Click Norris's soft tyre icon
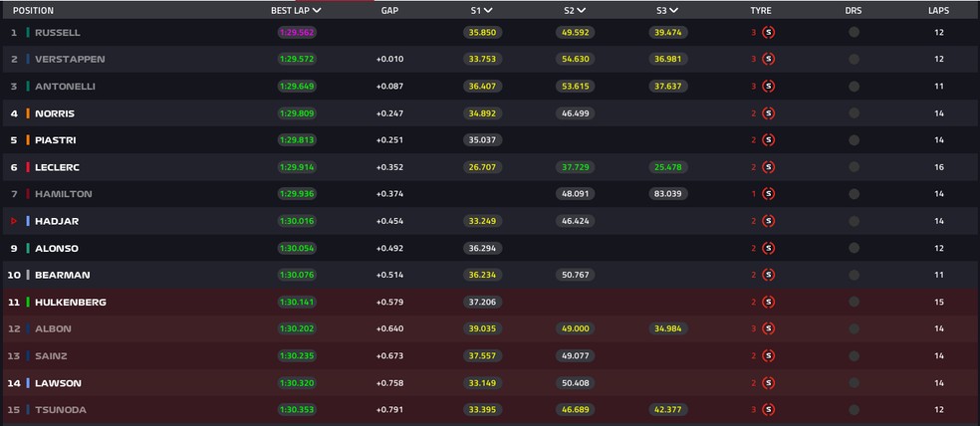The height and width of the screenshot is (426, 980). pyautogui.click(x=769, y=113)
